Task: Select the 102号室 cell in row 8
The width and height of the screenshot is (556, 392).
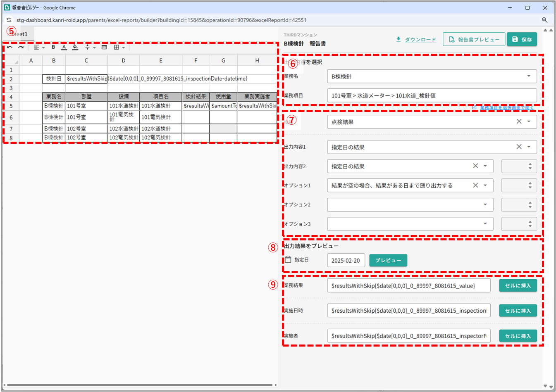Action: click(x=86, y=138)
